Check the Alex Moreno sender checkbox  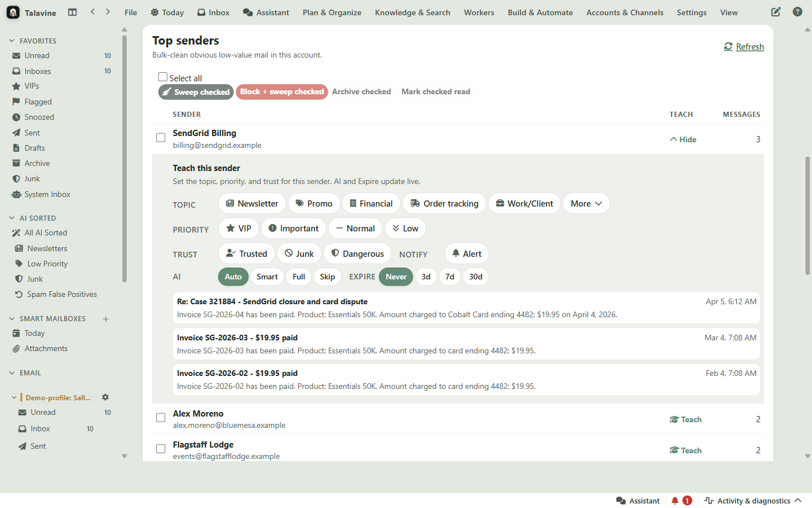[x=161, y=418]
